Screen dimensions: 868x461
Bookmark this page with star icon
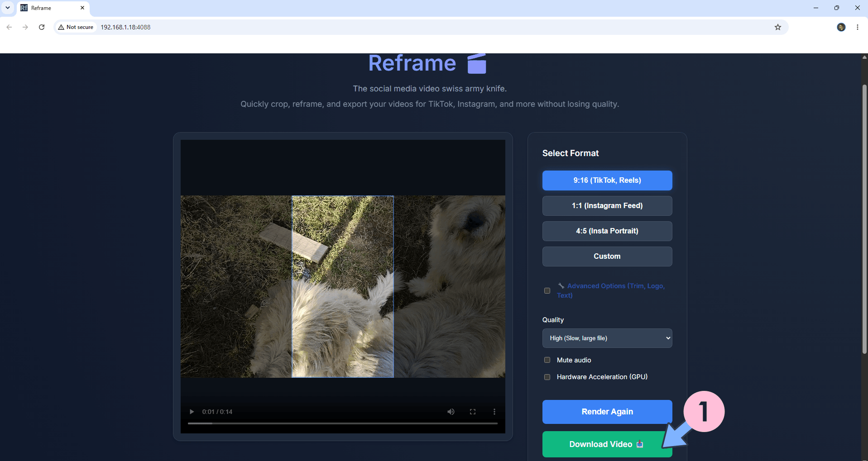point(778,27)
